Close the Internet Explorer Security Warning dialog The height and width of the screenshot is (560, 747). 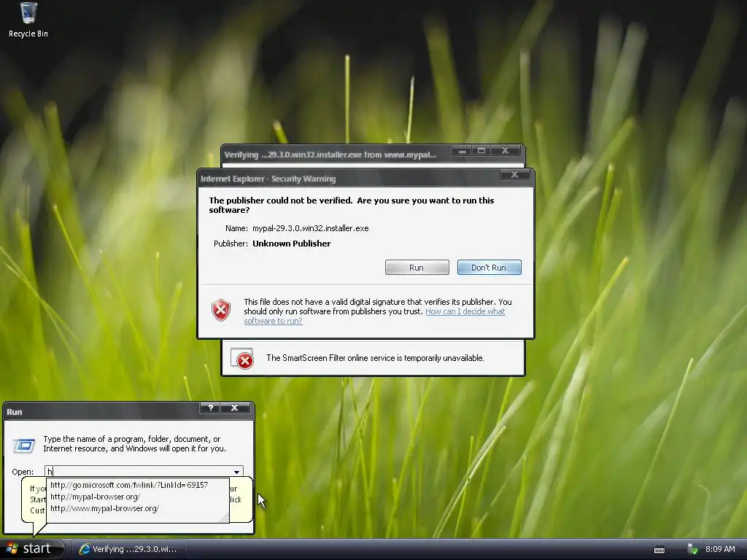tap(514, 175)
